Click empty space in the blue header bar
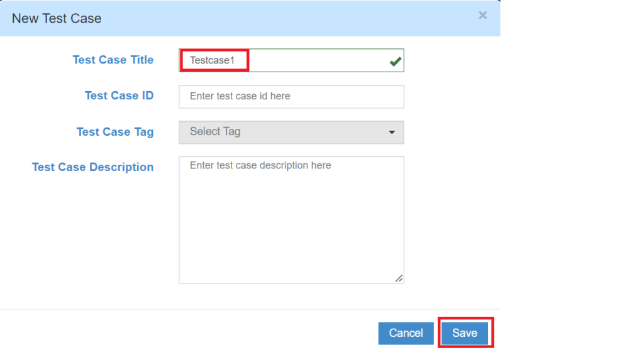This screenshot has height=362, width=644. tap(283, 18)
